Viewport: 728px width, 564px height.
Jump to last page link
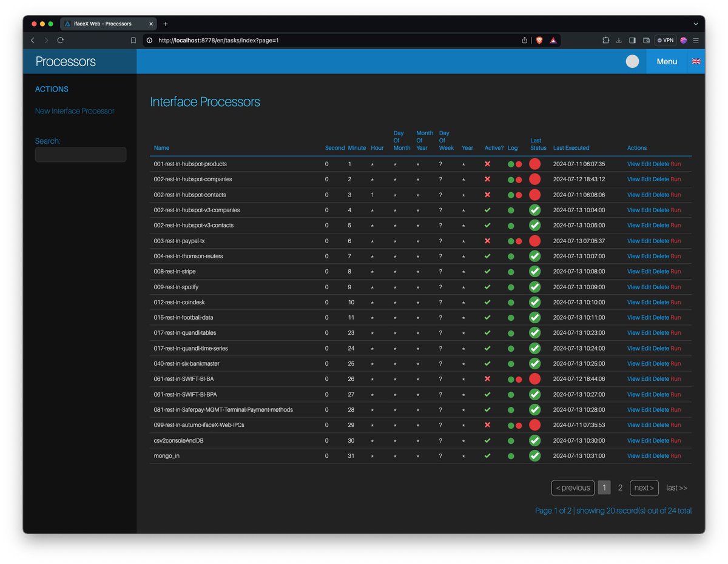point(676,488)
